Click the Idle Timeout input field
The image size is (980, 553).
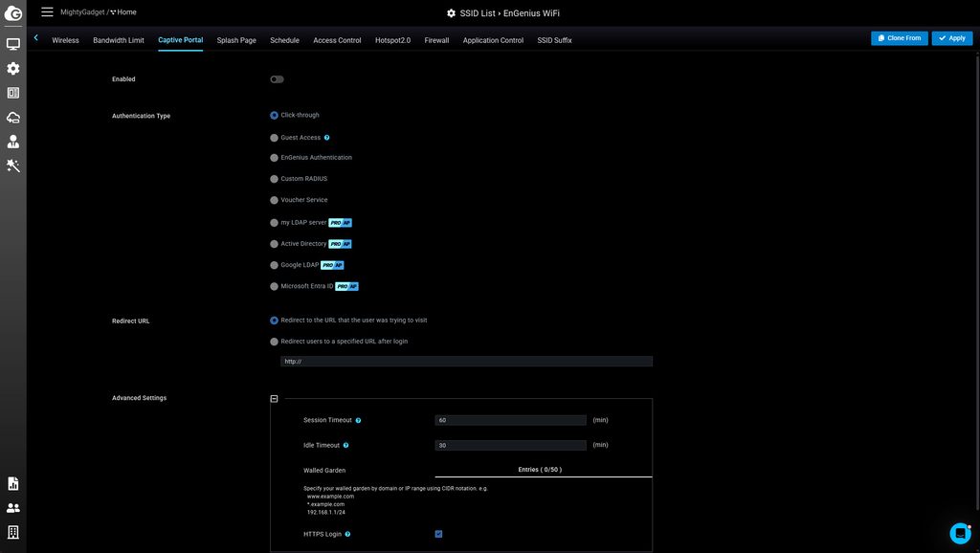tap(511, 445)
